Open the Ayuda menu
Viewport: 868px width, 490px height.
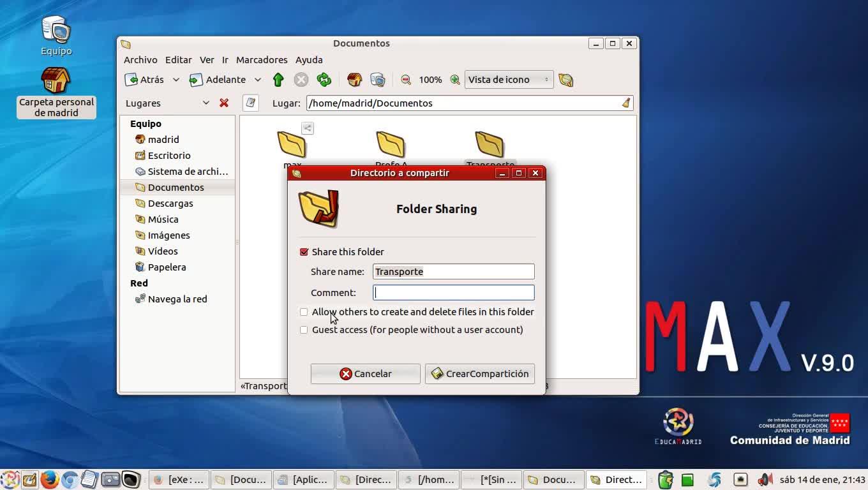click(309, 60)
